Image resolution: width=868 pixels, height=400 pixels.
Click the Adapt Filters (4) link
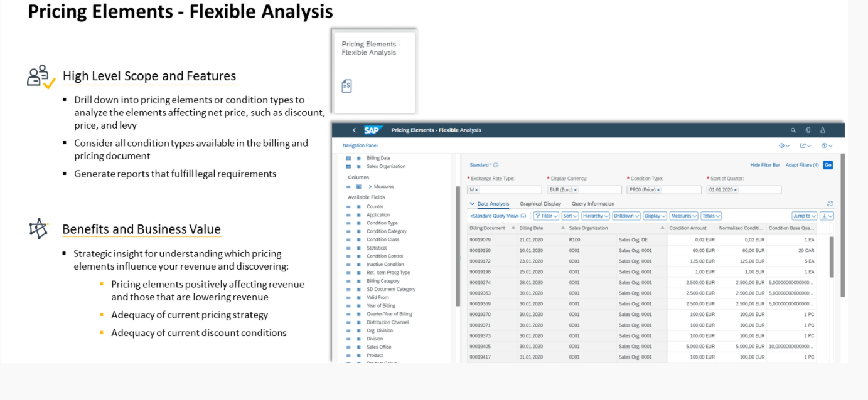[x=802, y=165]
